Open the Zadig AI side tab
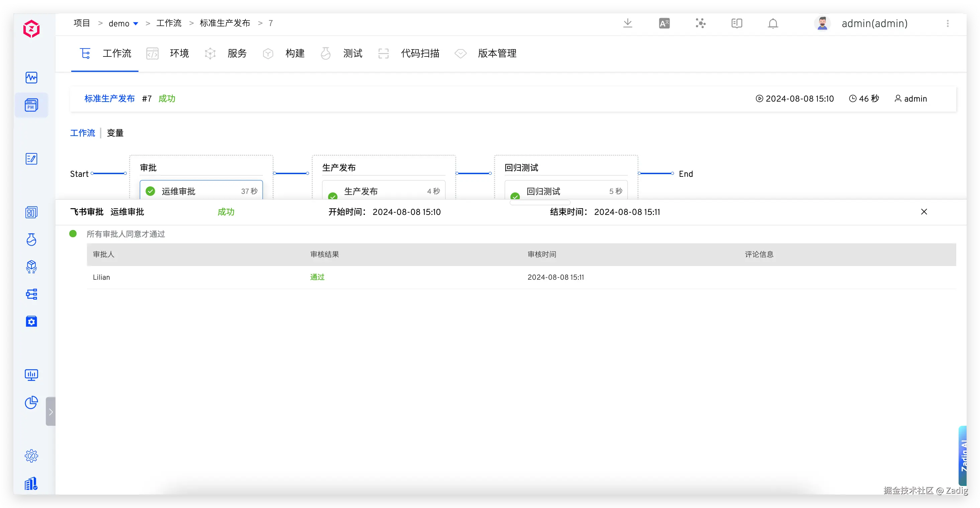 point(963,456)
